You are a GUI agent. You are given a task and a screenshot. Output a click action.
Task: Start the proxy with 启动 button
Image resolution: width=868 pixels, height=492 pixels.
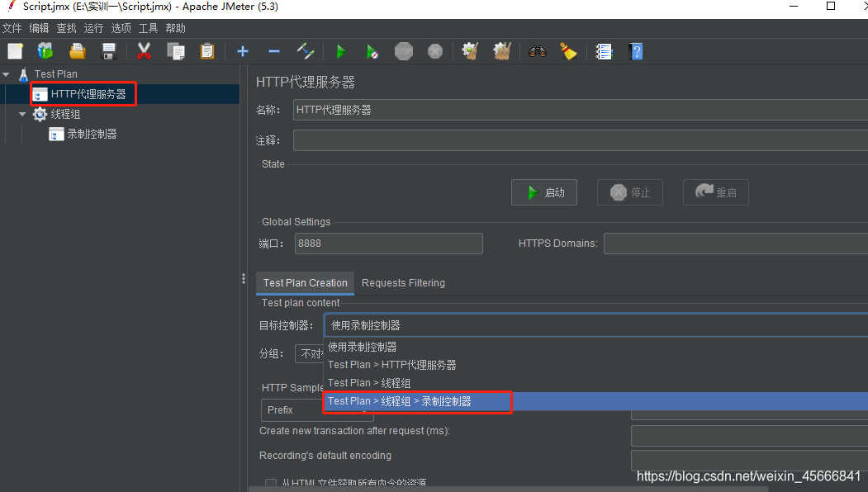point(544,192)
